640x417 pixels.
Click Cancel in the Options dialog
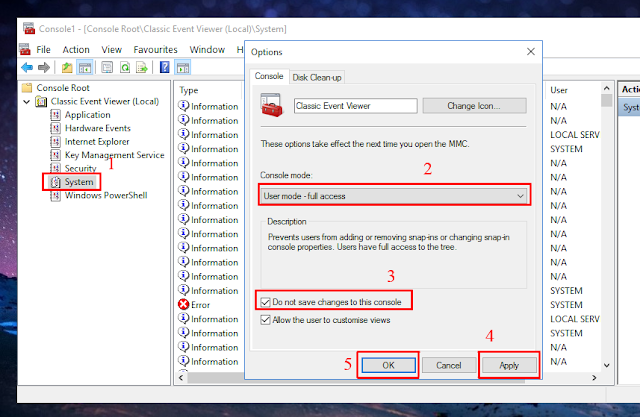pos(449,365)
